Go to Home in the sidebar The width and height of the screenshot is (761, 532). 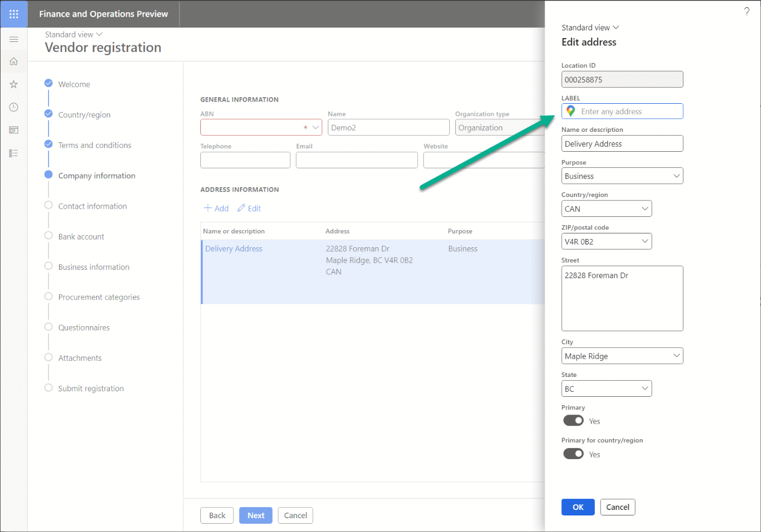coord(14,61)
